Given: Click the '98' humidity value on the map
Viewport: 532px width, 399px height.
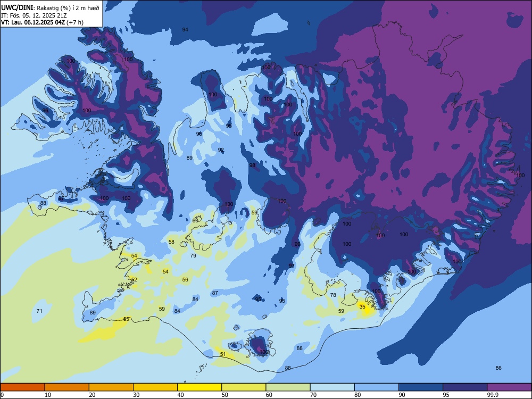Looking at the screenshot, I should [x=252, y=165].
